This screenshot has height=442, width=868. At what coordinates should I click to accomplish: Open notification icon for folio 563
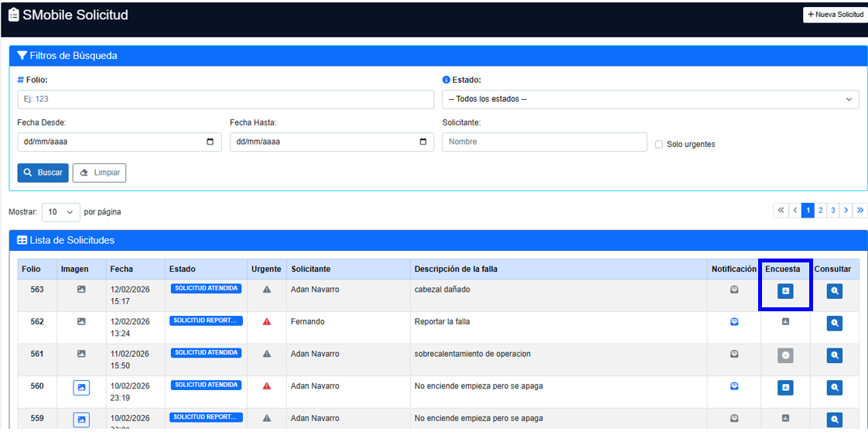click(734, 290)
